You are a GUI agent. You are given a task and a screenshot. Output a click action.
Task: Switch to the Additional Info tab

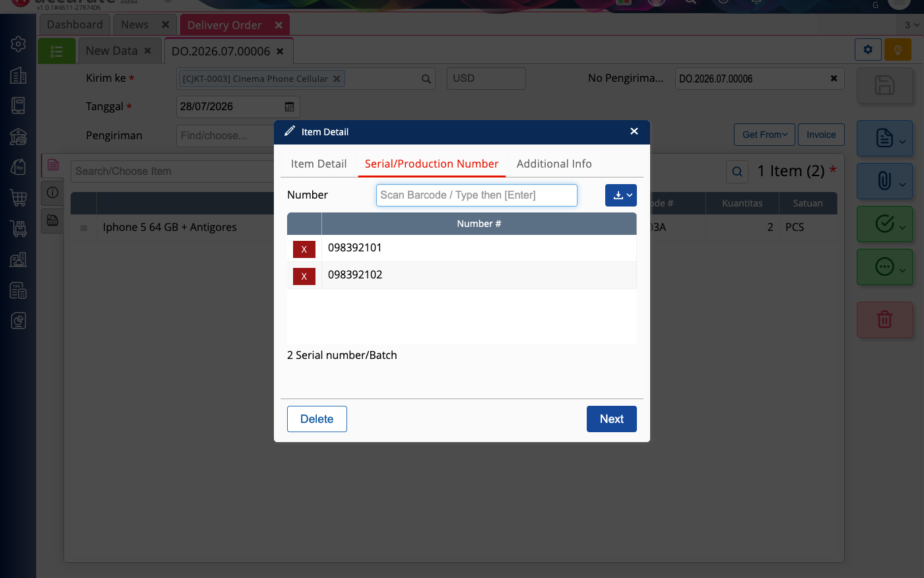[554, 164]
